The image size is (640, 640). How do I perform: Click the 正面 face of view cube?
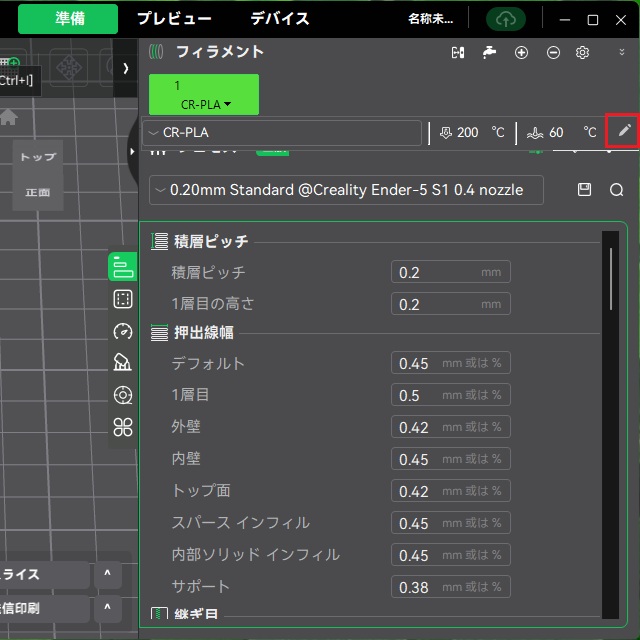37,192
